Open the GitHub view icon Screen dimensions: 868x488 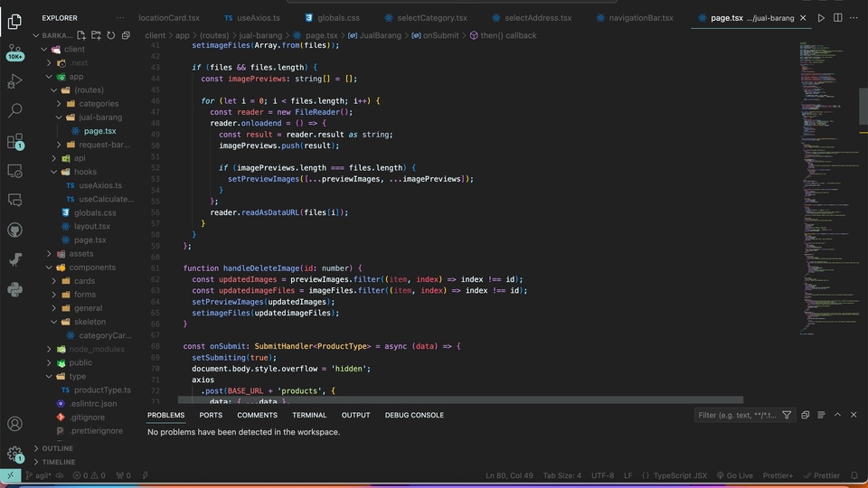coord(15,230)
